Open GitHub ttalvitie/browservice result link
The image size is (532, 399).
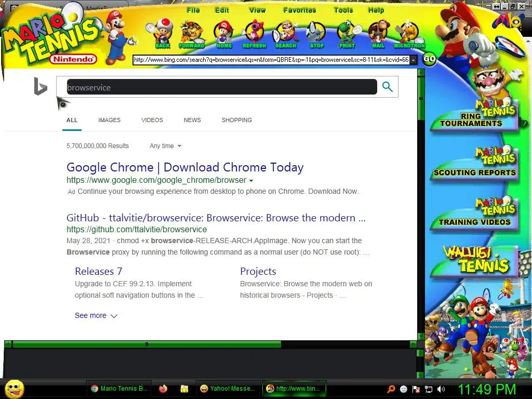click(x=216, y=218)
